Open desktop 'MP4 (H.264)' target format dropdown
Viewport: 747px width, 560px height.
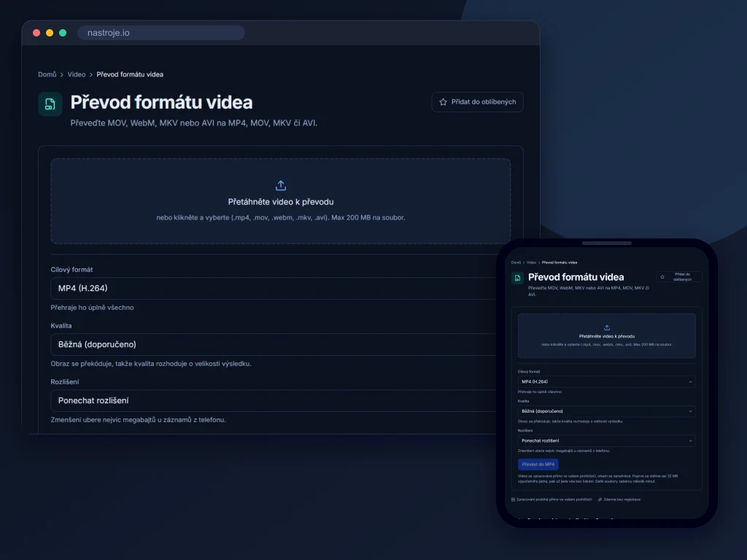pyautogui.click(x=274, y=289)
